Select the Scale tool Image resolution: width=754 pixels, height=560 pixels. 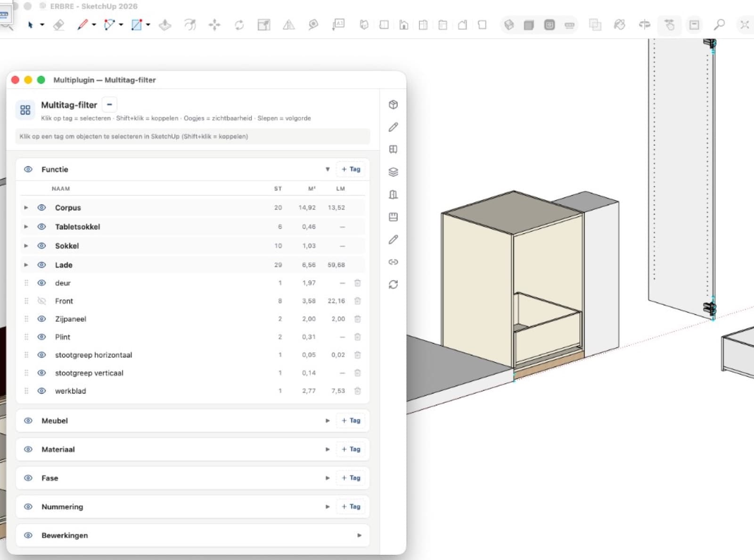pos(264,25)
